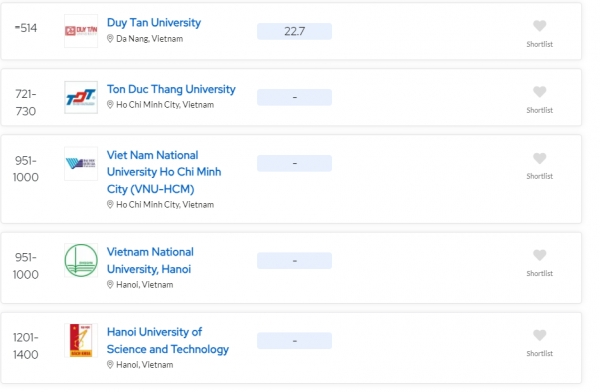Toggle Ton Duc Thang University shortlist heart
This screenshot has width=600, height=392.
pyautogui.click(x=539, y=92)
